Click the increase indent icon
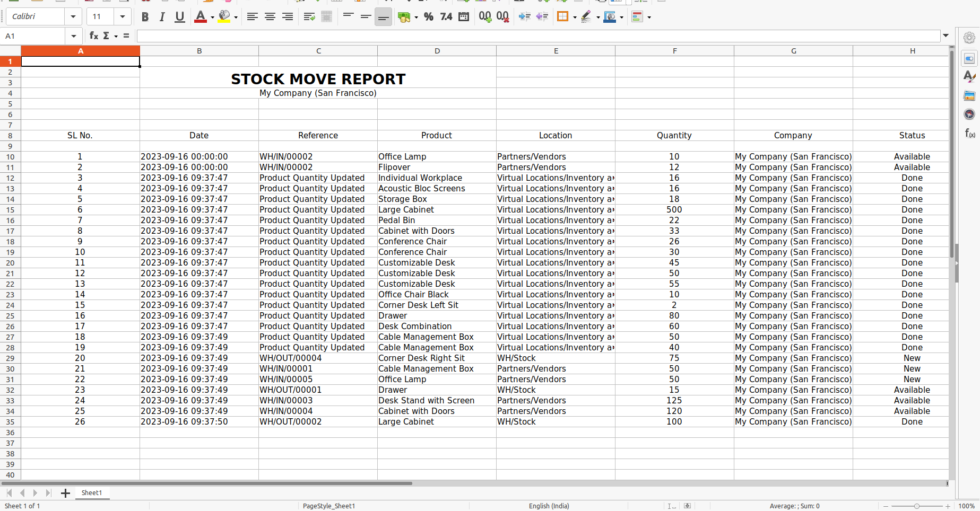 pyautogui.click(x=524, y=17)
